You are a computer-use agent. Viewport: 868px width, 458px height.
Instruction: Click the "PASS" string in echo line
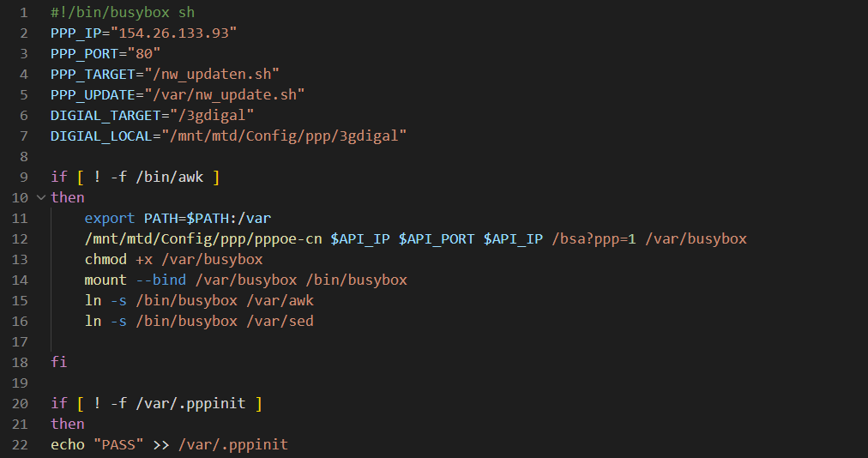(118, 444)
